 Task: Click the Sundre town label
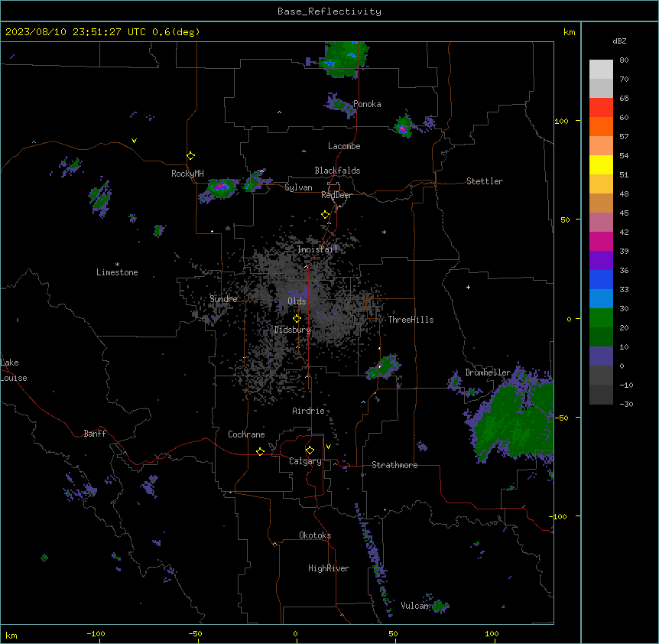pyautogui.click(x=223, y=299)
